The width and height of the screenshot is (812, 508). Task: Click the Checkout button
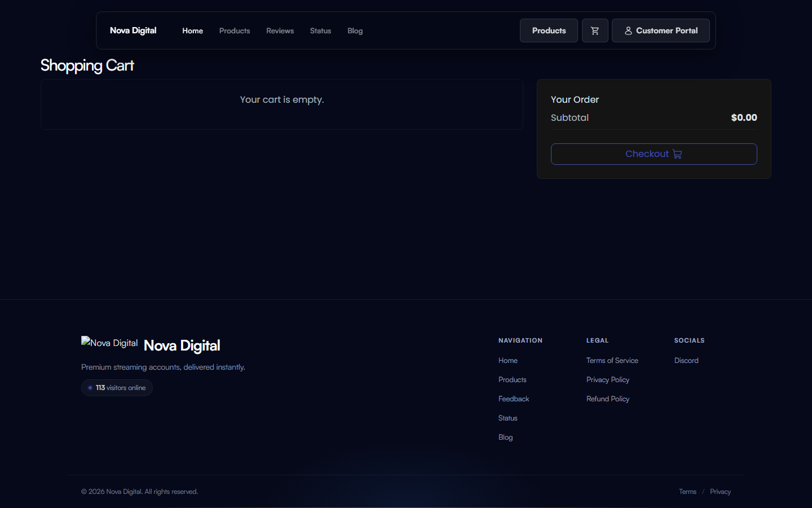pos(654,154)
